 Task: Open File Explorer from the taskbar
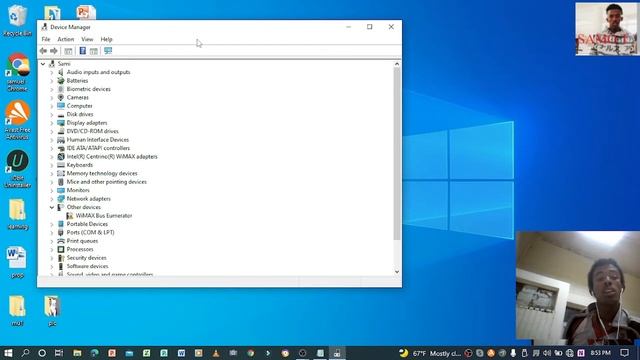(x=77, y=353)
